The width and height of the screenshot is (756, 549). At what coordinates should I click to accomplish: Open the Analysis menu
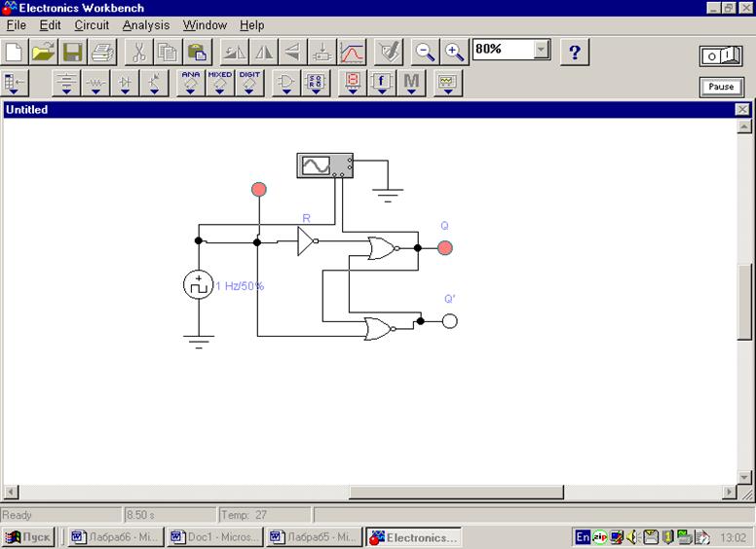(145, 25)
